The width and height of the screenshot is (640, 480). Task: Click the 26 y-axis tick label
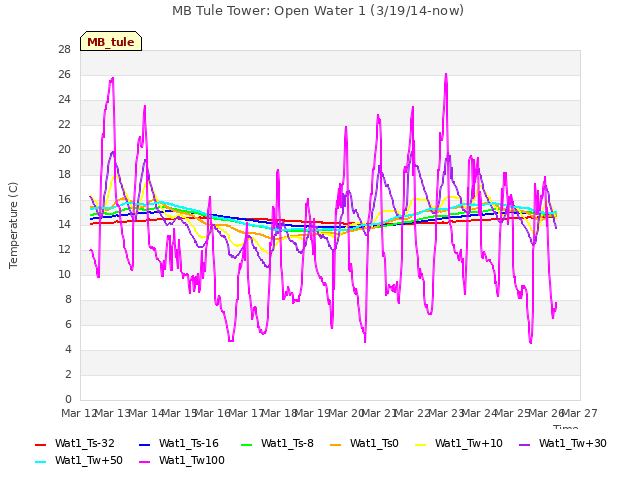65,74
